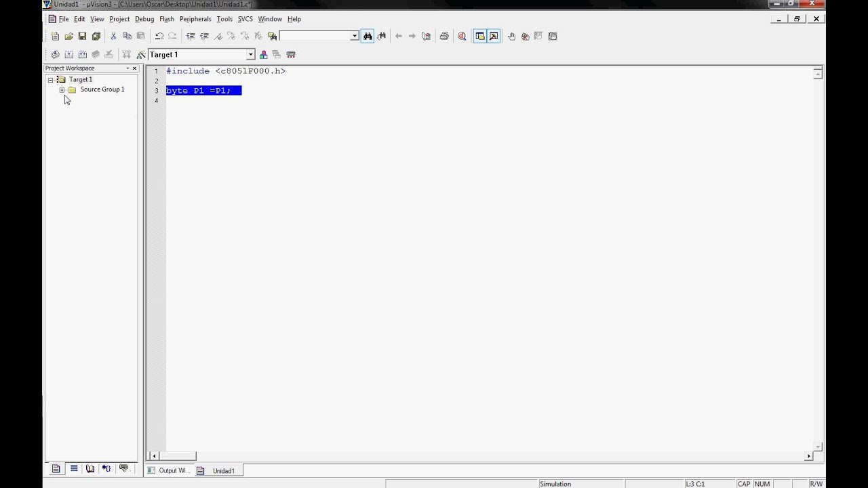Open the multi-project manager icon
This screenshot has height=488, width=868.
click(277, 54)
